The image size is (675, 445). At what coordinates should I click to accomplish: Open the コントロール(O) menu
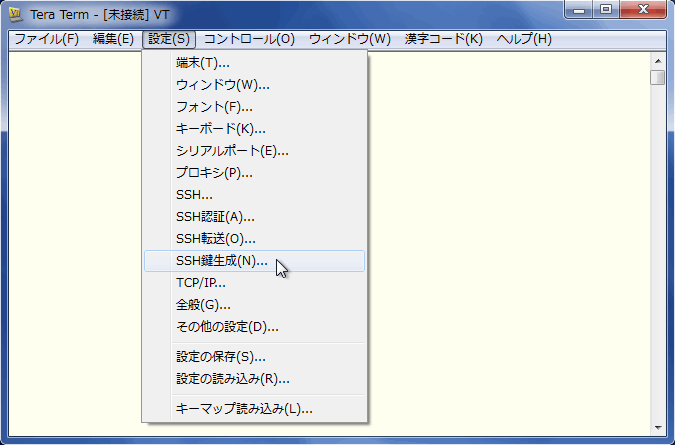click(x=249, y=39)
